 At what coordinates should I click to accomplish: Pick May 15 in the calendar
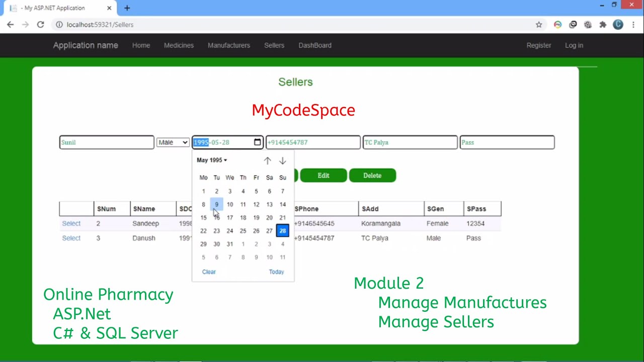click(203, 218)
